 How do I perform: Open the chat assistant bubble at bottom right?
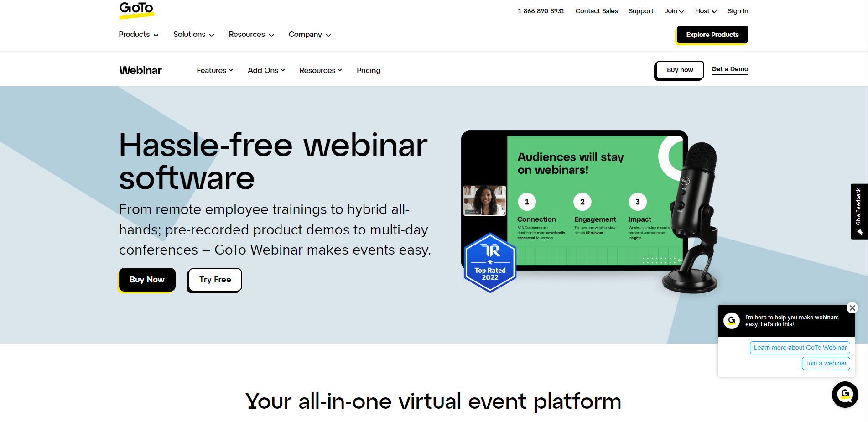click(845, 395)
